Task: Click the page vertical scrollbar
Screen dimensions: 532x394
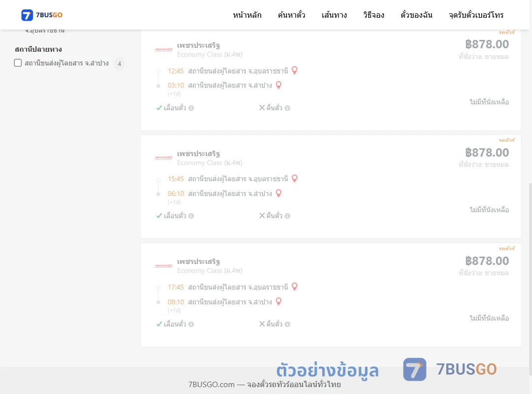Action: tap(530, 278)
